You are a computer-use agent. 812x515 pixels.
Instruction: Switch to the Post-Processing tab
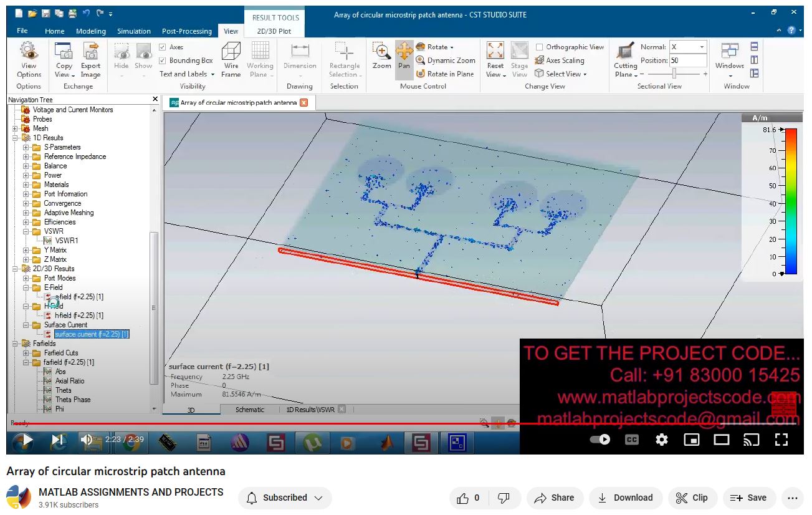click(187, 31)
